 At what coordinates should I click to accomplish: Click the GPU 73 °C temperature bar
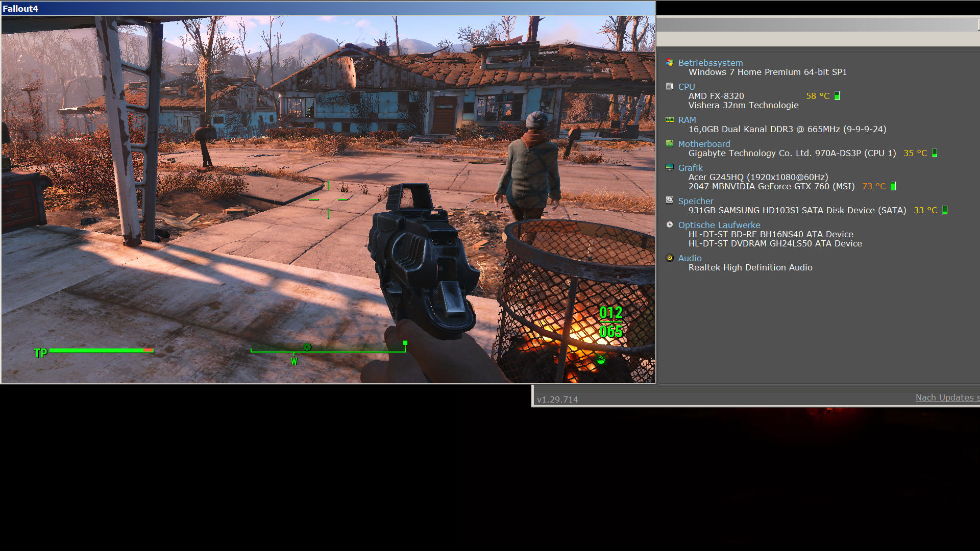[x=893, y=186]
